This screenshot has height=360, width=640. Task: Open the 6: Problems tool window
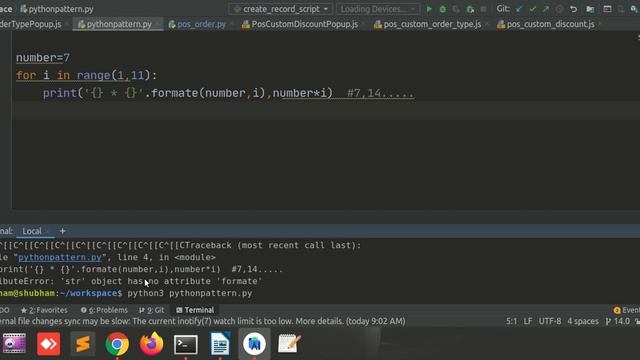coord(104,310)
